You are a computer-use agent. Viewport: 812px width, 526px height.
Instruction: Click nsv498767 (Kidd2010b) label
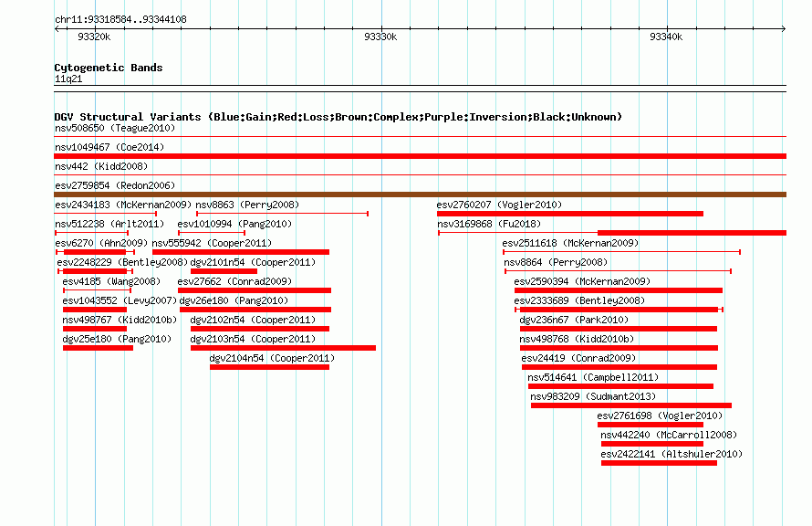(120, 320)
